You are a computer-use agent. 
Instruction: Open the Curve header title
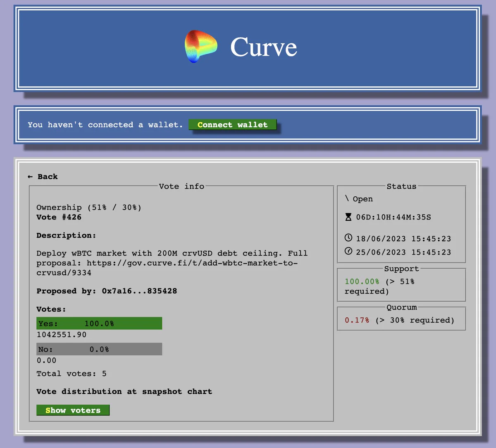pyautogui.click(x=263, y=47)
